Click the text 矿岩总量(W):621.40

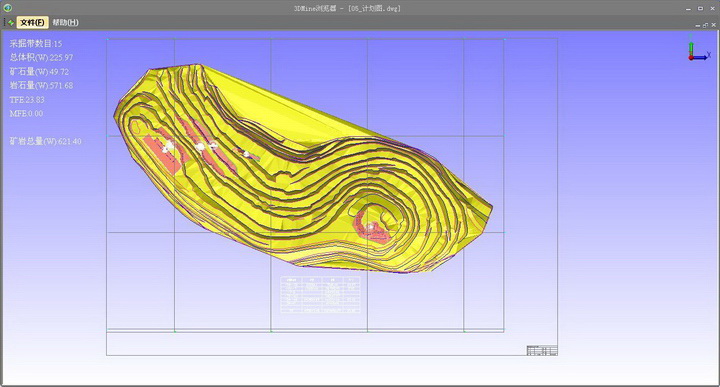(x=45, y=141)
